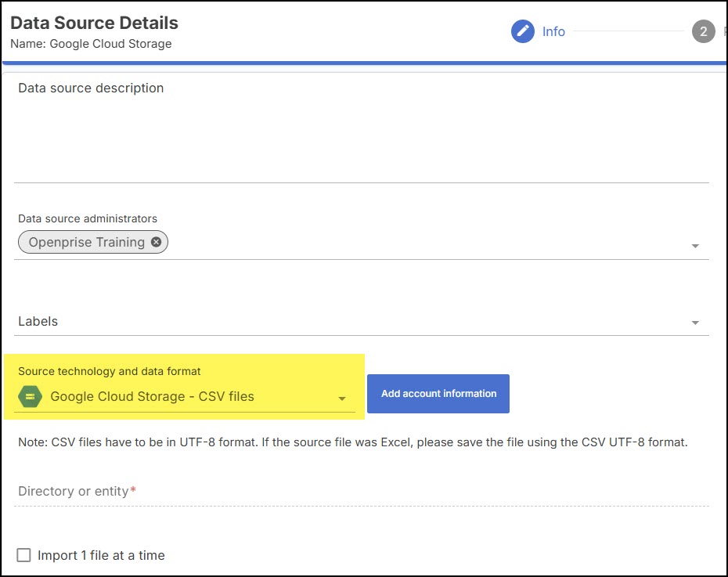The height and width of the screenshot is (577, 728).
Task: Expand the Data source administrators dropdown
Action: pos(695,246)
